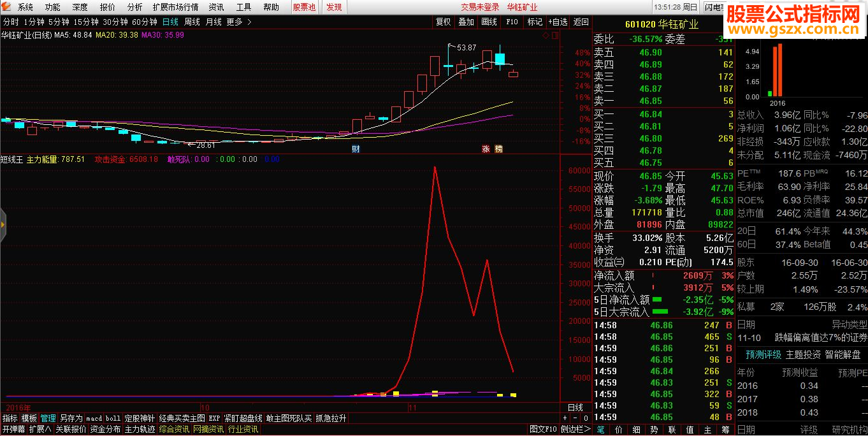
Task: Open 主力轨迹 tab
Action: tap(140, 430)
